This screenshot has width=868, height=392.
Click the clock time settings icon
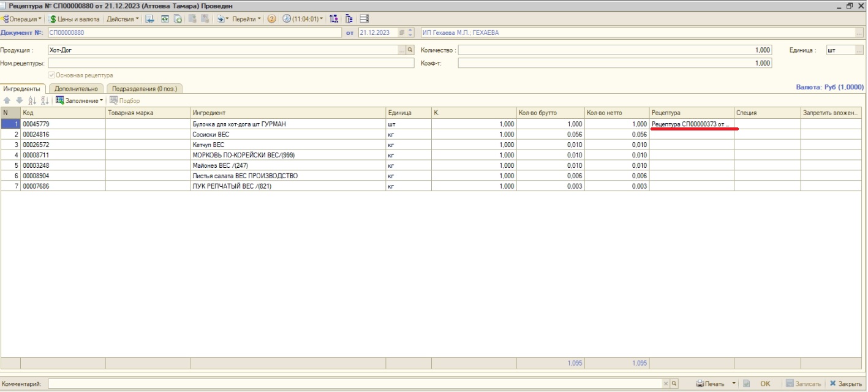287,19
